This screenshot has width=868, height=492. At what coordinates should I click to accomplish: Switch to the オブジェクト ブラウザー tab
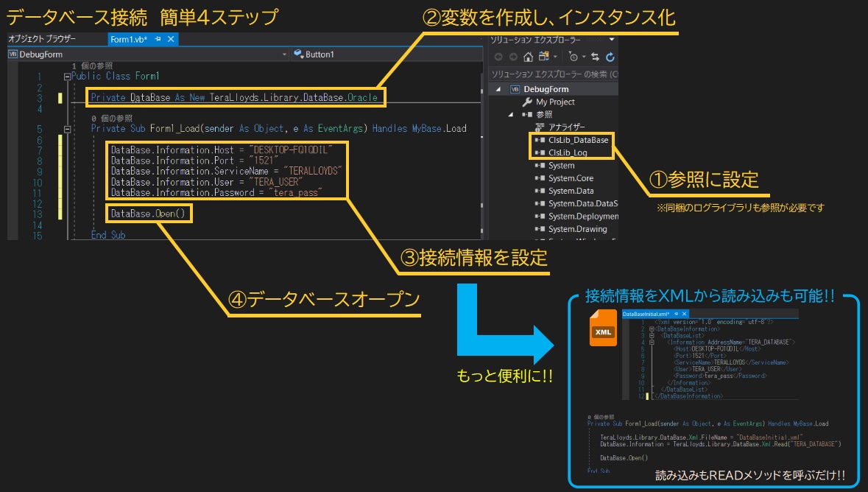(42, 39)
